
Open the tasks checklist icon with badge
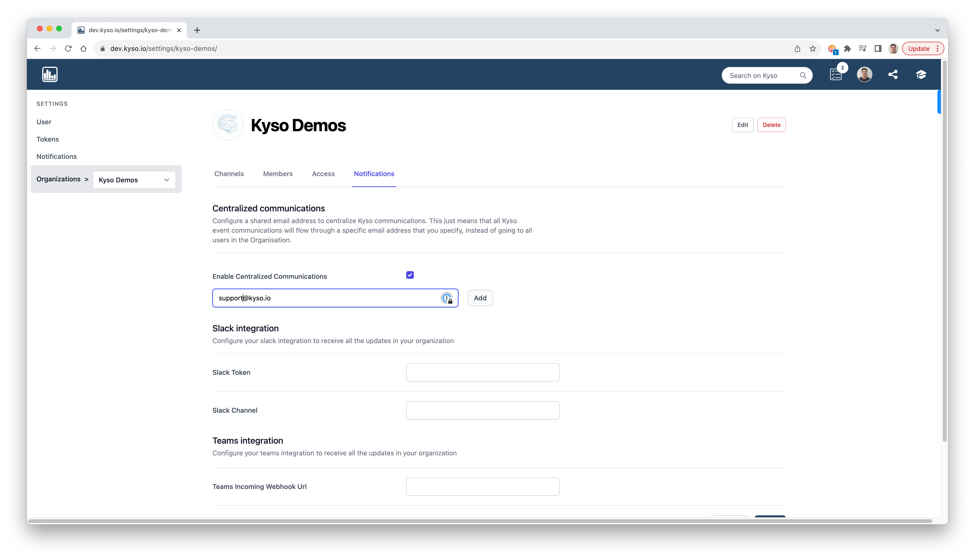[x=836, y=74]
